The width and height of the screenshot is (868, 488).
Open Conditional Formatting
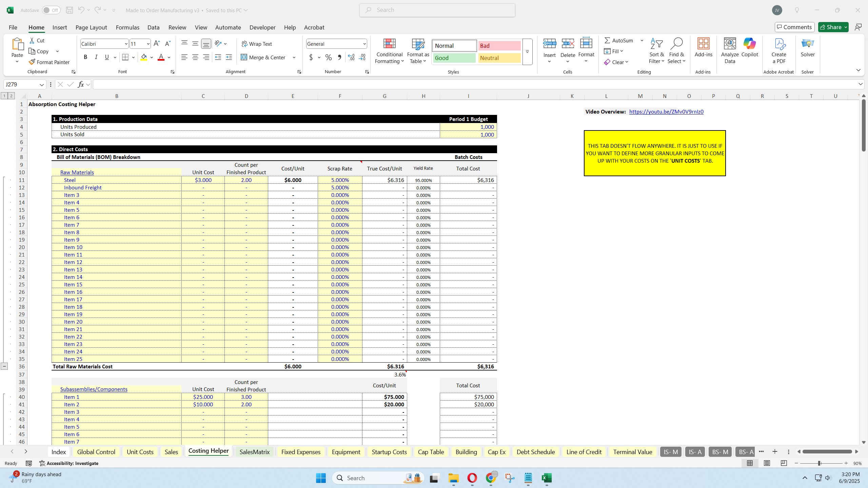click(389, 51)
